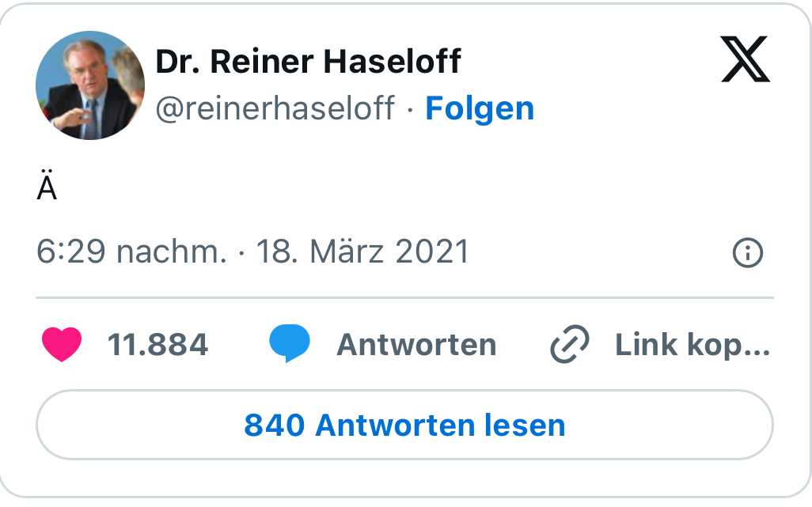This screenshot has height=507, width=812.
Task: Click the Antworten label beside the bubble
Action: point(416,346)
